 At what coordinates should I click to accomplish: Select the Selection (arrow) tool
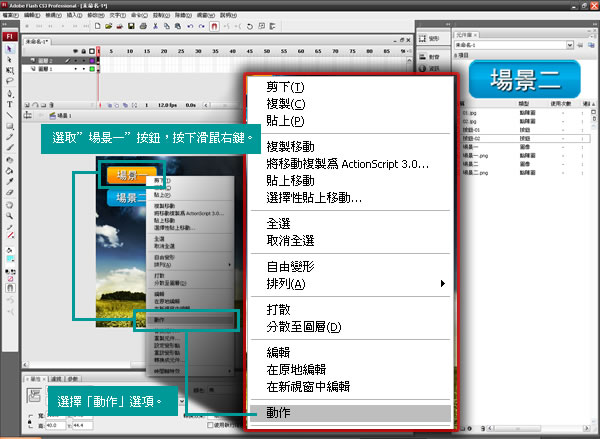[10, 49]
